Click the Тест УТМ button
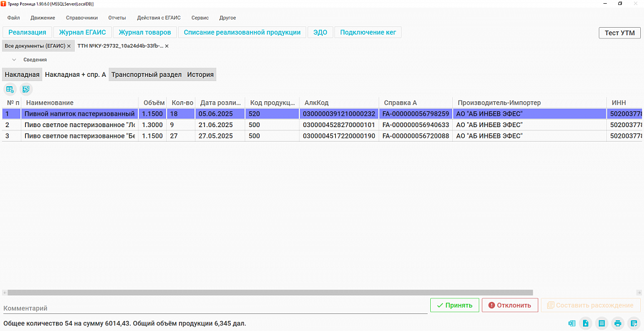Image resolution: width=644 pixels, height=331 pixels. [x=619, y=33]
